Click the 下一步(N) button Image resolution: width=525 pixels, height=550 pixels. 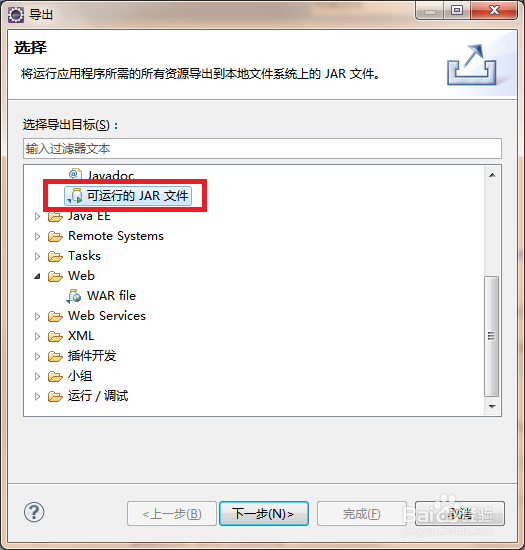(x=264, y=514)
